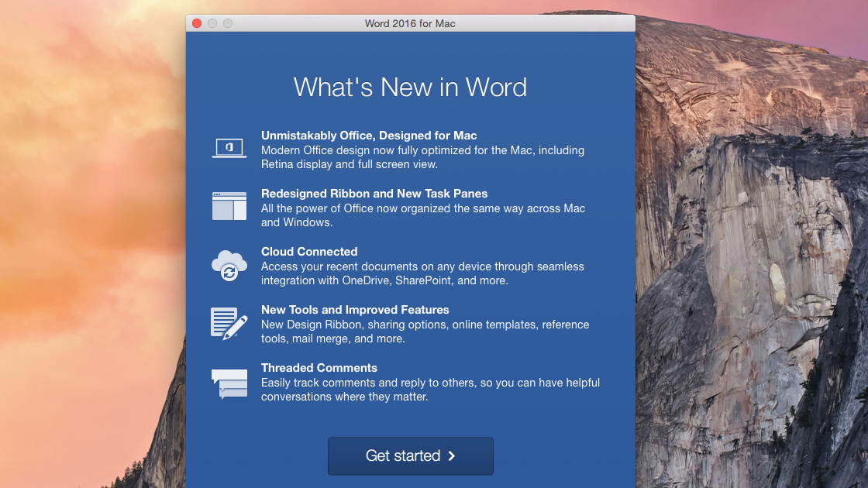Click the Redesigned Ribbon layout icon

pos(229,205)
